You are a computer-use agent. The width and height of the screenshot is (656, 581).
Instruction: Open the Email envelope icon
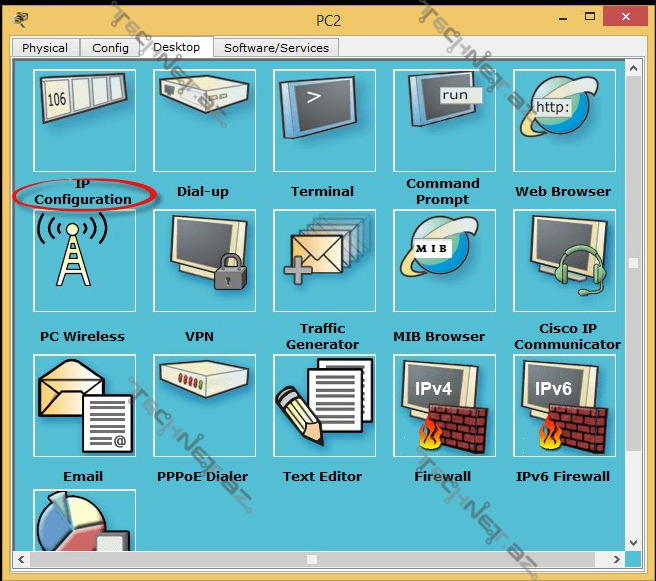point(84,404)
